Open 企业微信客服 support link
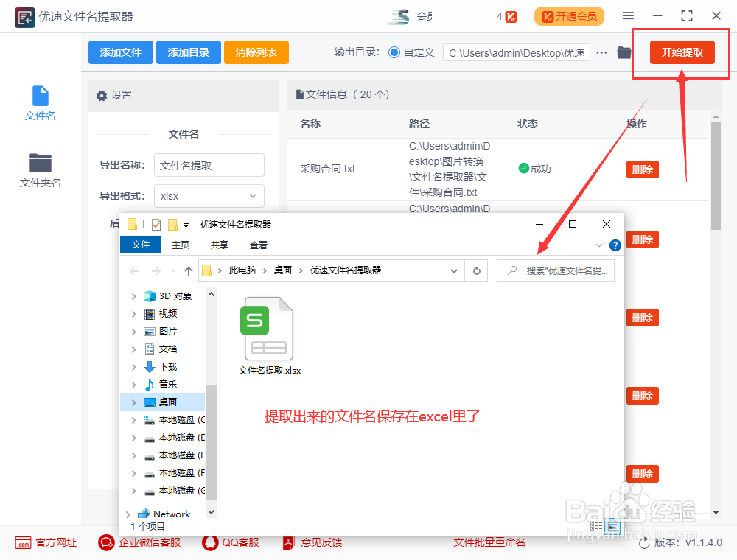Image resolution: width=737 pixels, height=560 pixels. [x=139, y=543]
